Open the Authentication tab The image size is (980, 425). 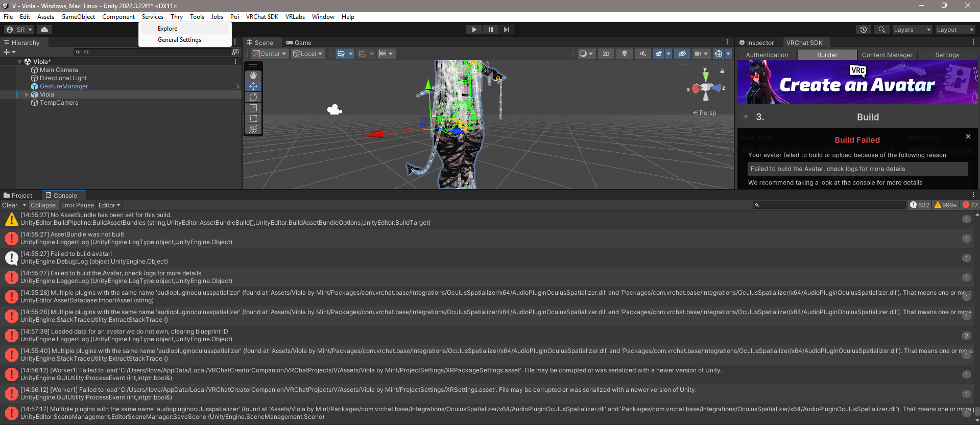[x=767, y=55]
